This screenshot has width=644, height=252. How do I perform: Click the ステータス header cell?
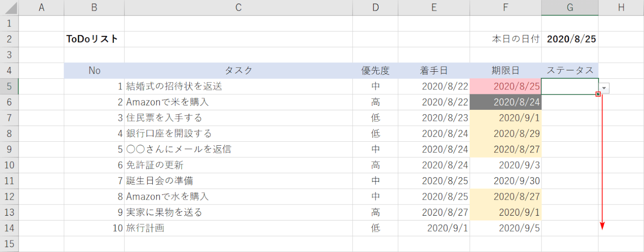point(570,70)
